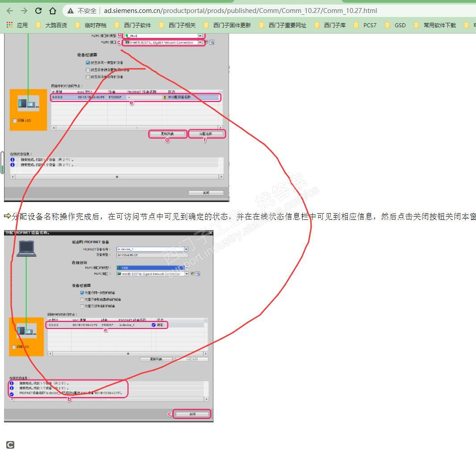Screen dimensions: 476x450
Task: Click 关闭 button in lower dialog
Action: coord(192,414)
